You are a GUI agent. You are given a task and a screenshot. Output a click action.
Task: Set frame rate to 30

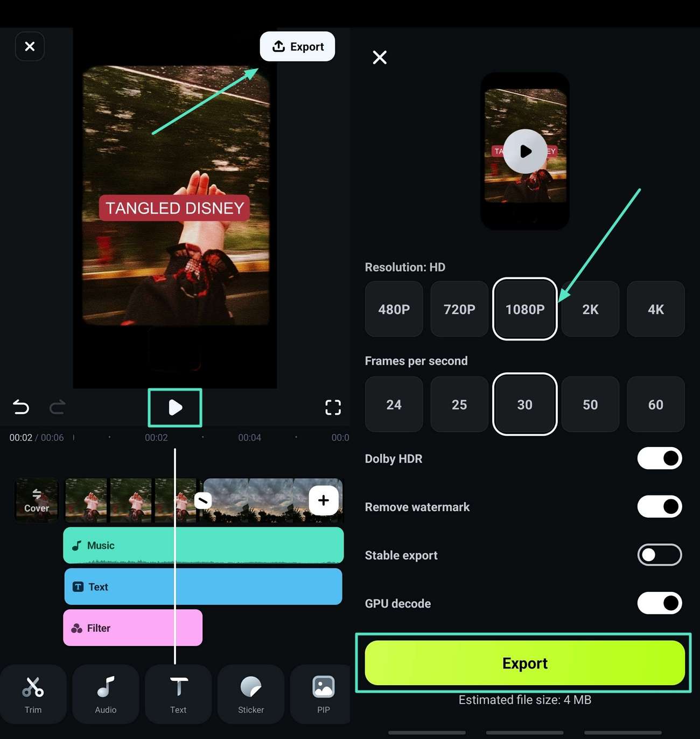525,405
